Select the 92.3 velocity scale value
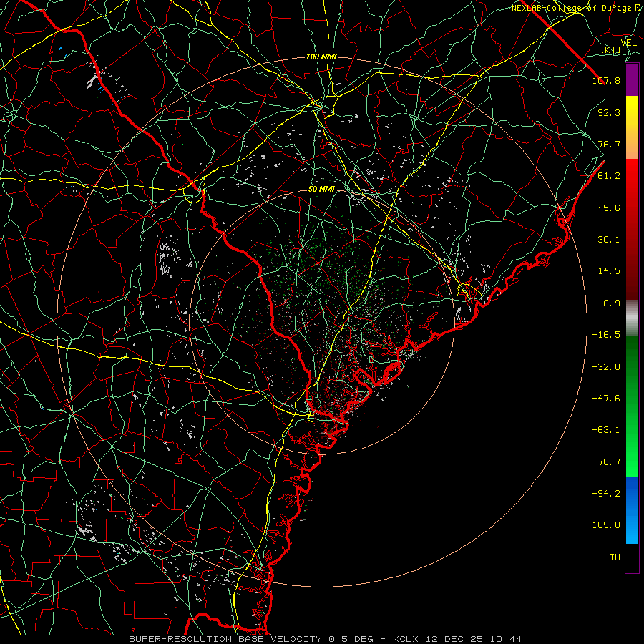This screenshot has height=644, width=644. tap(609, 112)
